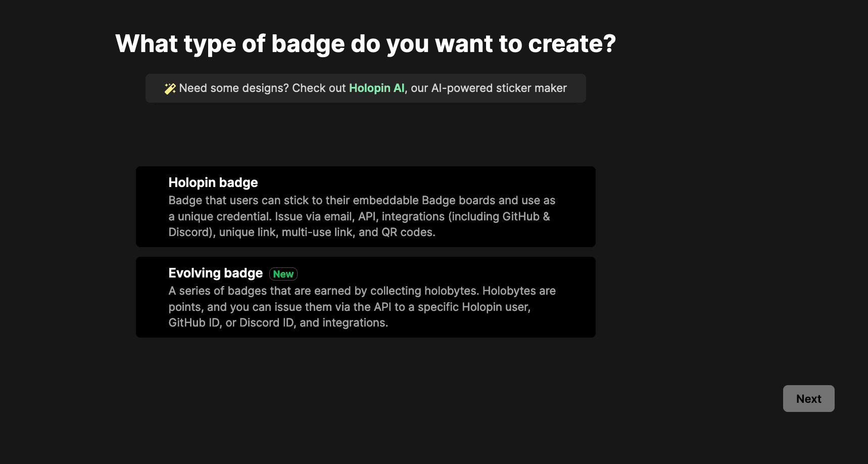Click the designs suggestion banner
The height and width of the screenshot is (464, 868).
[x=366, y=88]
